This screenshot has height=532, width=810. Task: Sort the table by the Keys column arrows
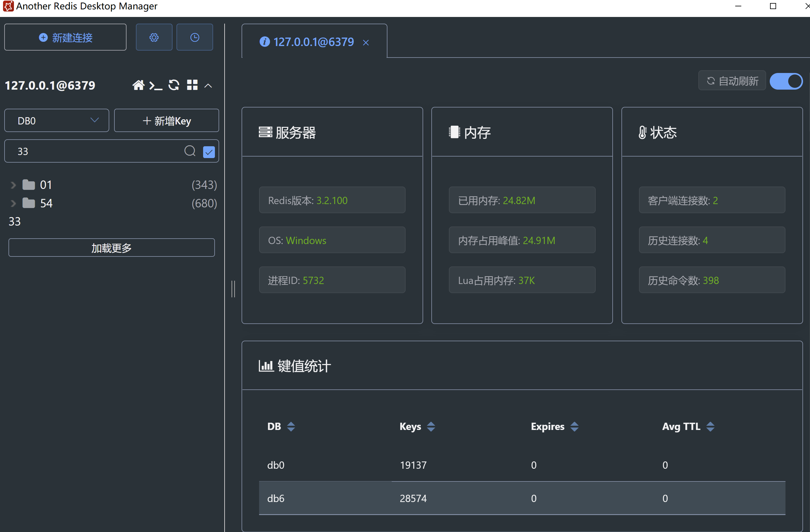[x=432, y=426]
